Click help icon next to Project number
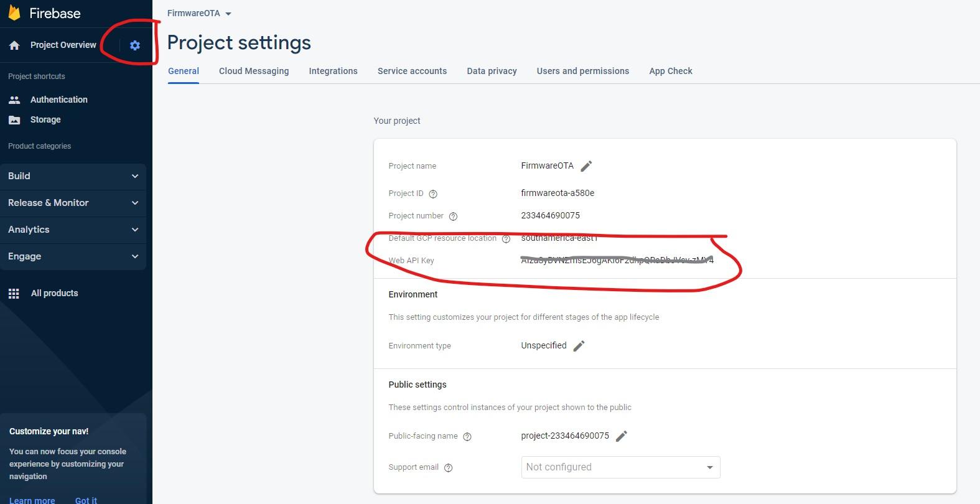The width and height of the screenshot is (980, 504). point(453,217)
